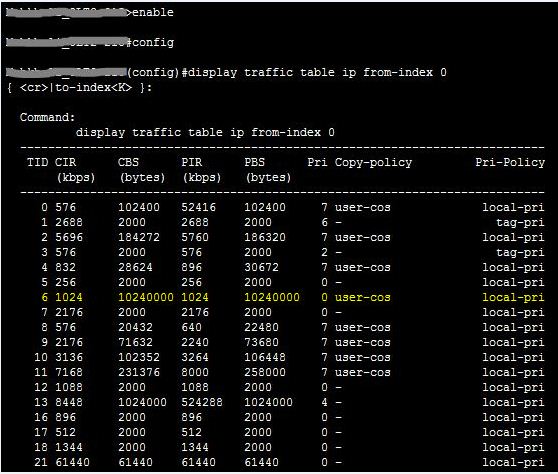Click PIR value 52416 in TID 0 row
Screen dimensions: 558x474
(x=199, y=207)
